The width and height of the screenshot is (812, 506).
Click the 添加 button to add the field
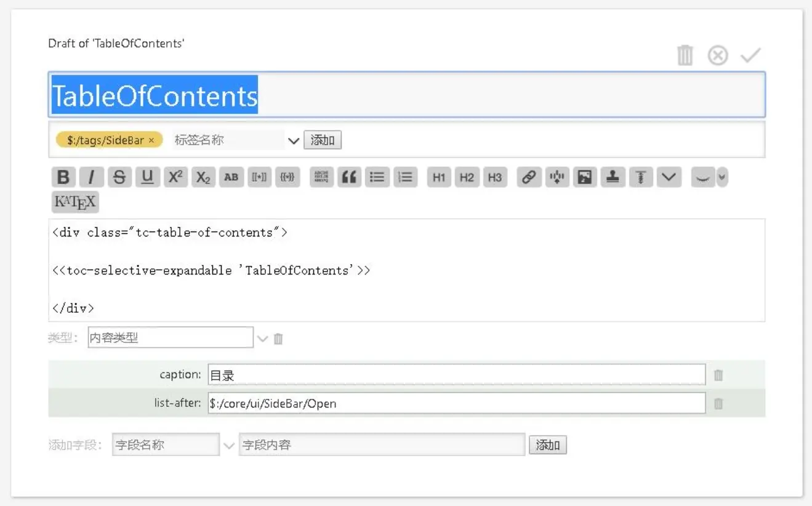pyautogui.click(x=547, y=445)
